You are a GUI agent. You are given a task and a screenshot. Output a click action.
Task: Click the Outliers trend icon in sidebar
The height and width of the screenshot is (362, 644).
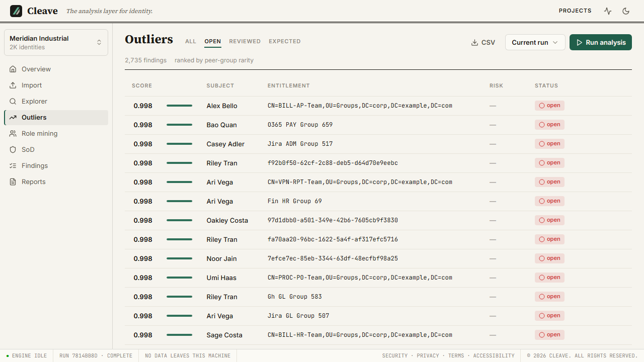(13, 117)
